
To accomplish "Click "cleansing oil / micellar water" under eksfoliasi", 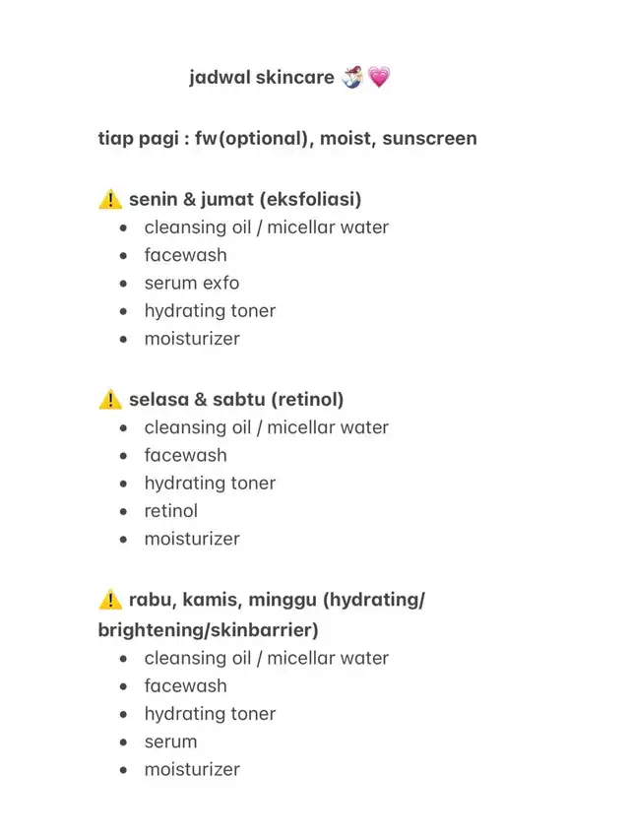I will [266, 227].
